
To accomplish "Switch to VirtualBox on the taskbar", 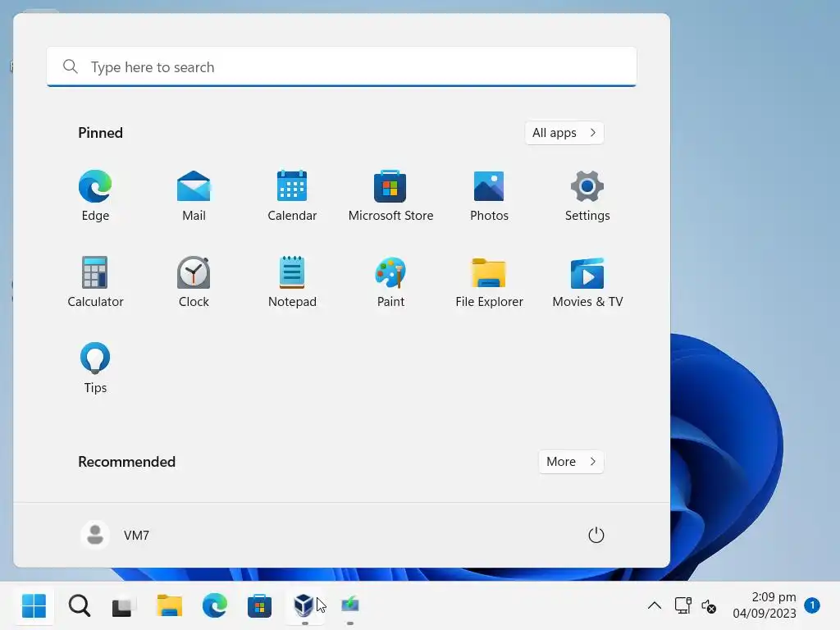I will 304,606.
